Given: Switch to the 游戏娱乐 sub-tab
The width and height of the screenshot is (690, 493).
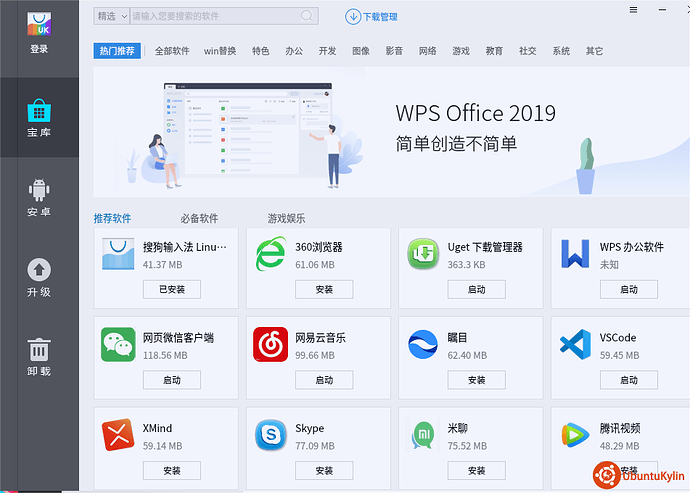Looking at the screenshot, I should pyautogui.click(x=286, y=218).
